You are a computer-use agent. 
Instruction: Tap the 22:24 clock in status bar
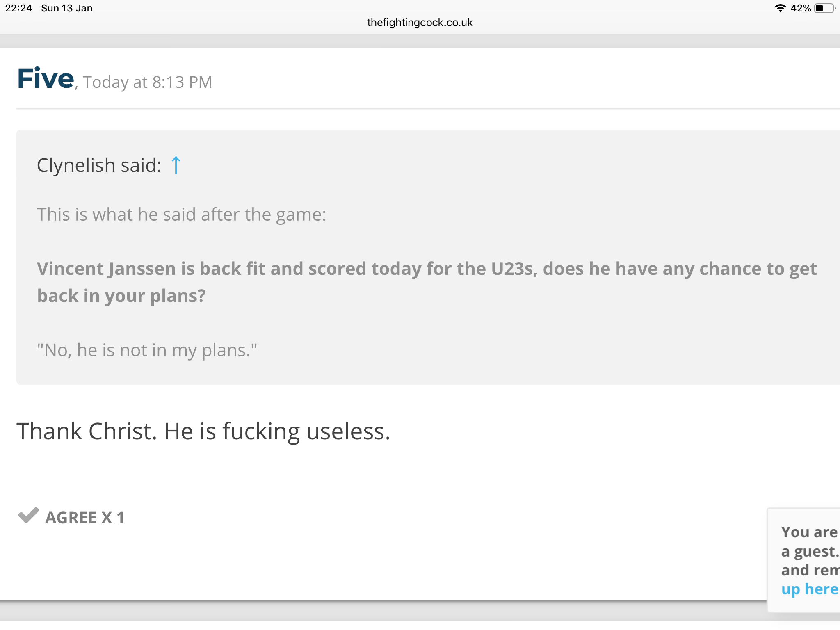tap(18, 8)
